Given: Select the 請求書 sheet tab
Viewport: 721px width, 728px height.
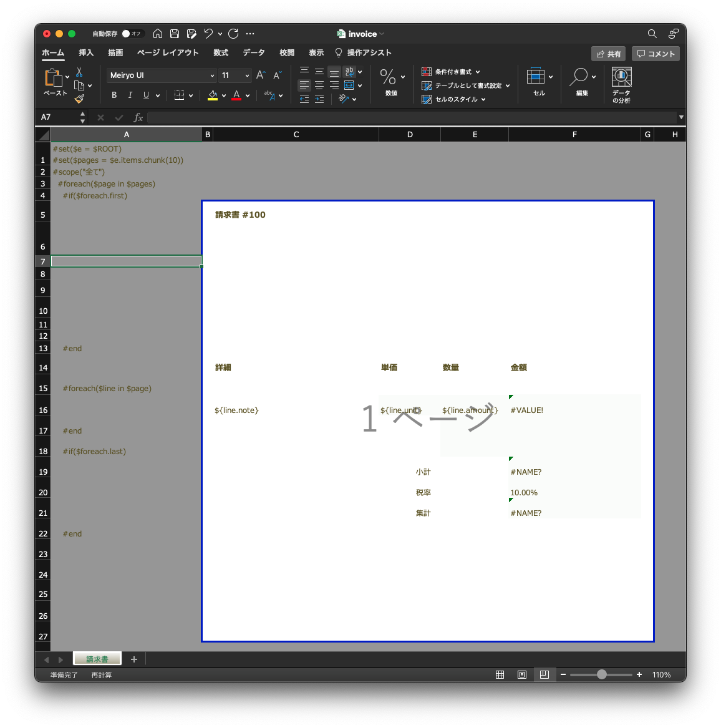Looking at the screenshot, I should [97, 659].
